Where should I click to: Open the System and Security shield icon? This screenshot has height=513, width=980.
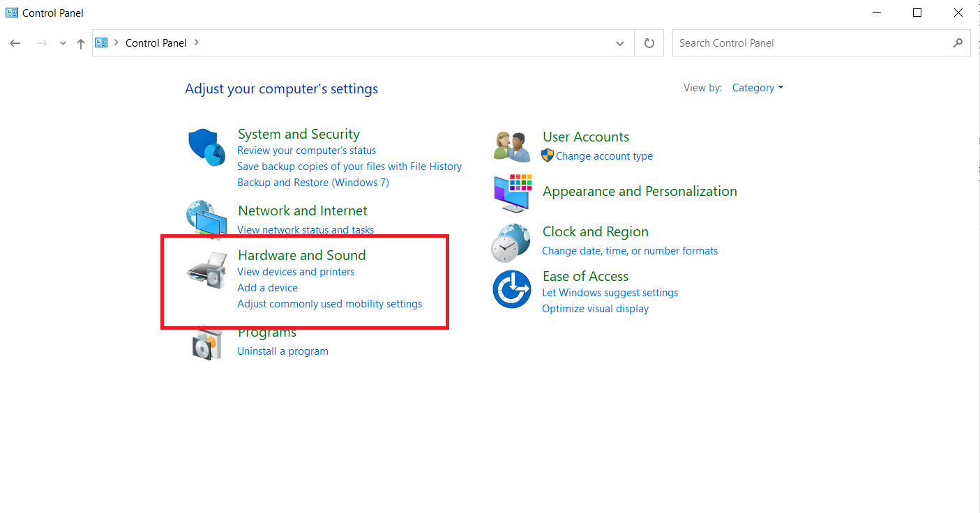coord(206,147)
